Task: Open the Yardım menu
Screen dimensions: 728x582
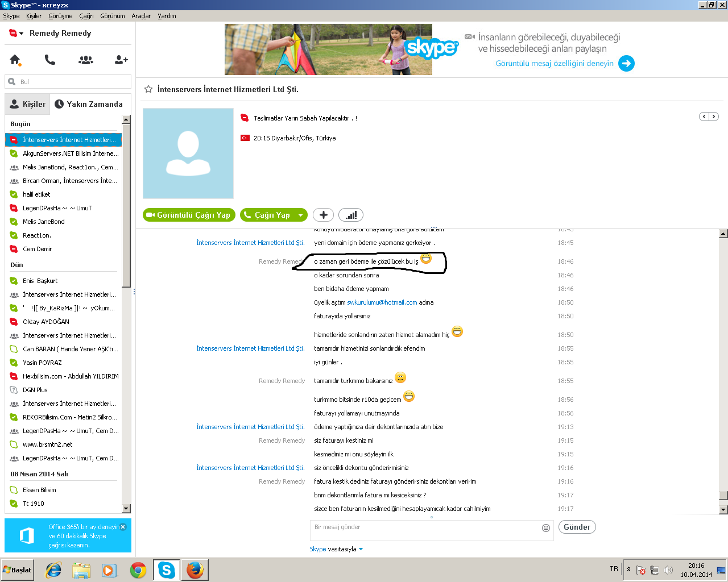Action: (167, 16)
